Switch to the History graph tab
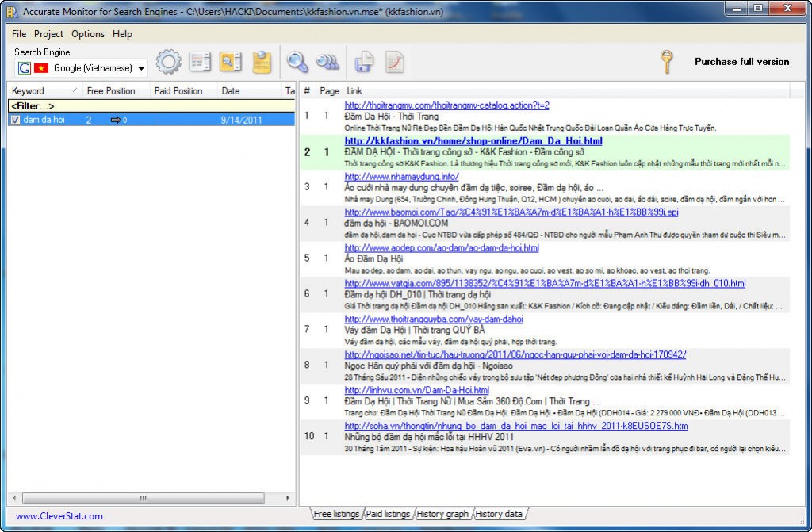Image resolution: width=812 pixels, height=532 pixels. pyautogui.click(x=442, y=515)
